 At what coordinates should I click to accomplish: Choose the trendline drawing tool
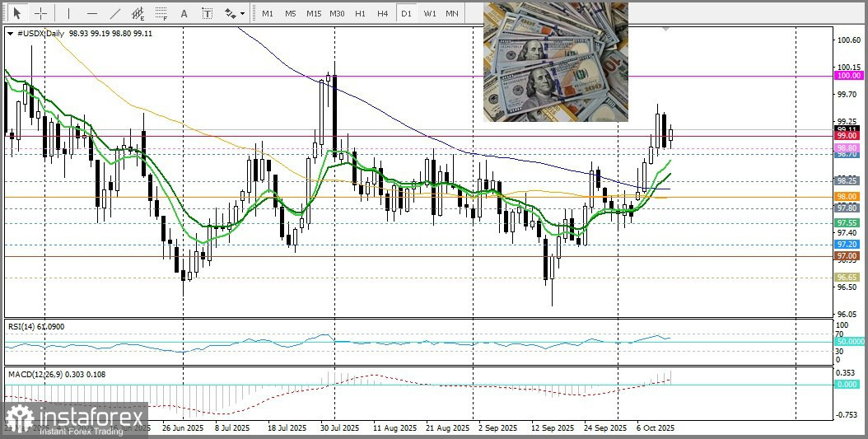pyautogui.click(x=115, y=12)
